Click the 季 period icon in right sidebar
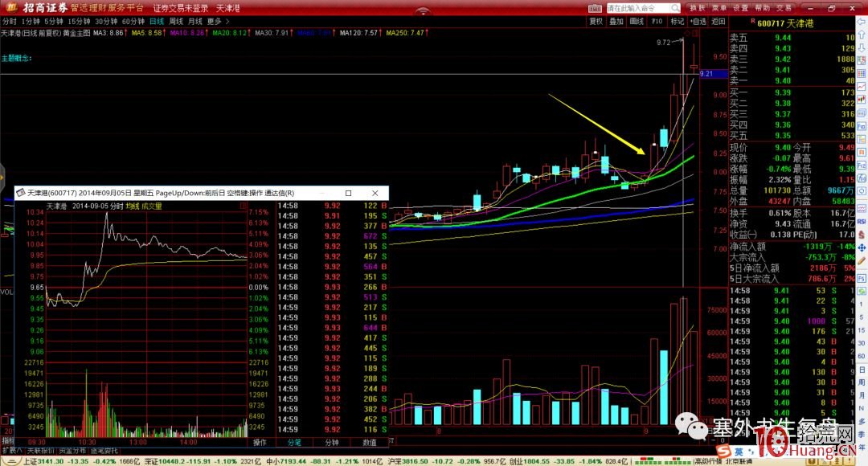 point(862,434)
